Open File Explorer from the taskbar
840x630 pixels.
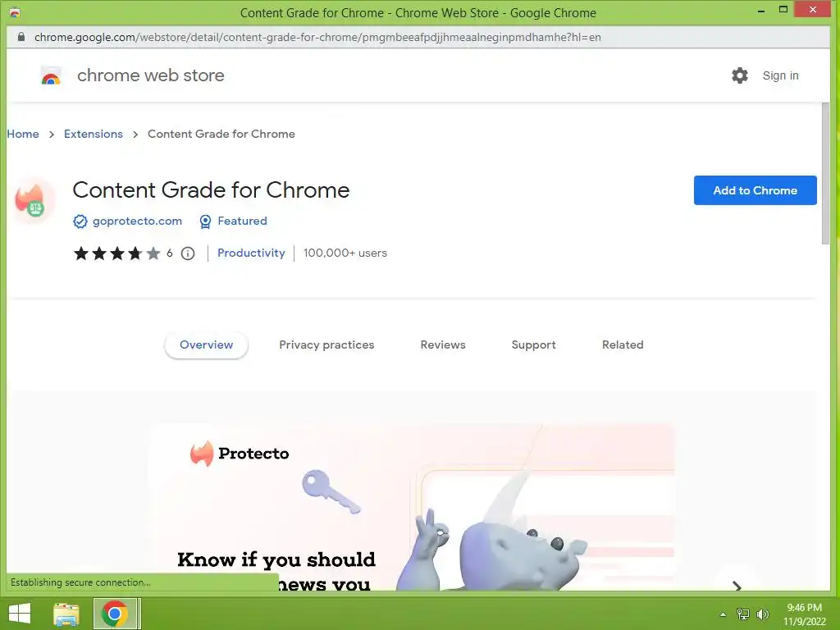[66, 614]
